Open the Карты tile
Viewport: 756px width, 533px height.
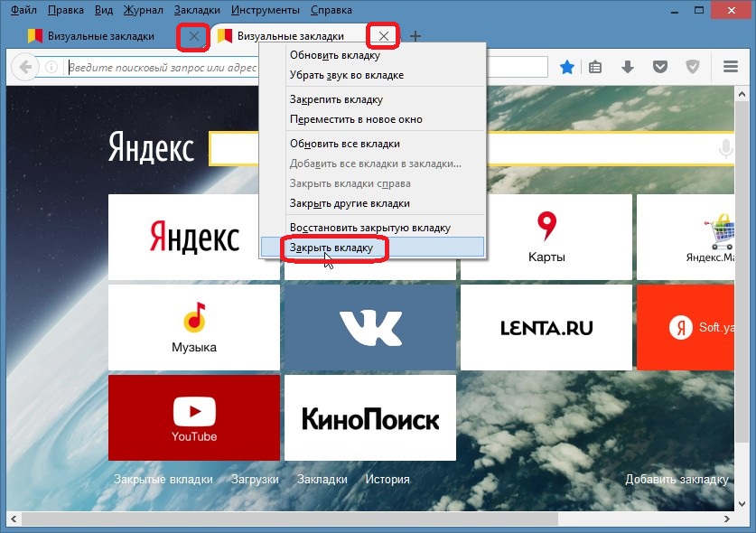click(x=546, y=237)
